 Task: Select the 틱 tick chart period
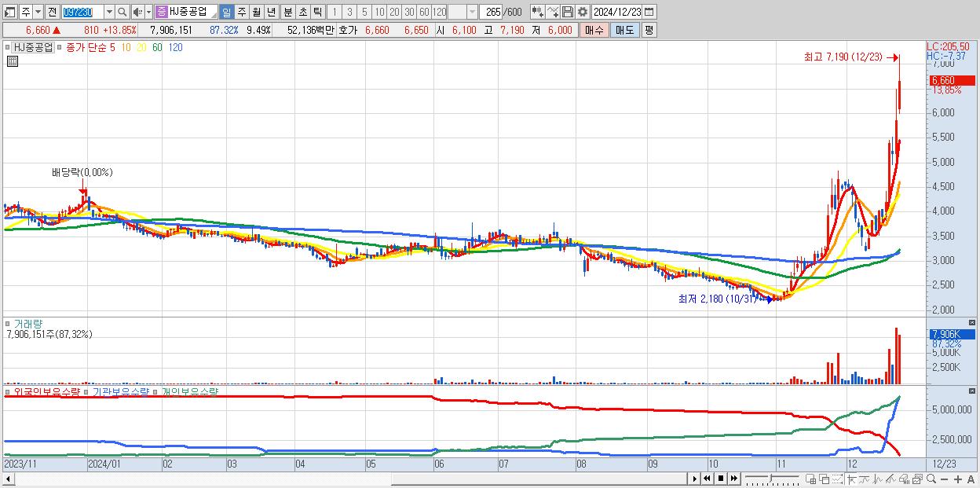[317, 12]
